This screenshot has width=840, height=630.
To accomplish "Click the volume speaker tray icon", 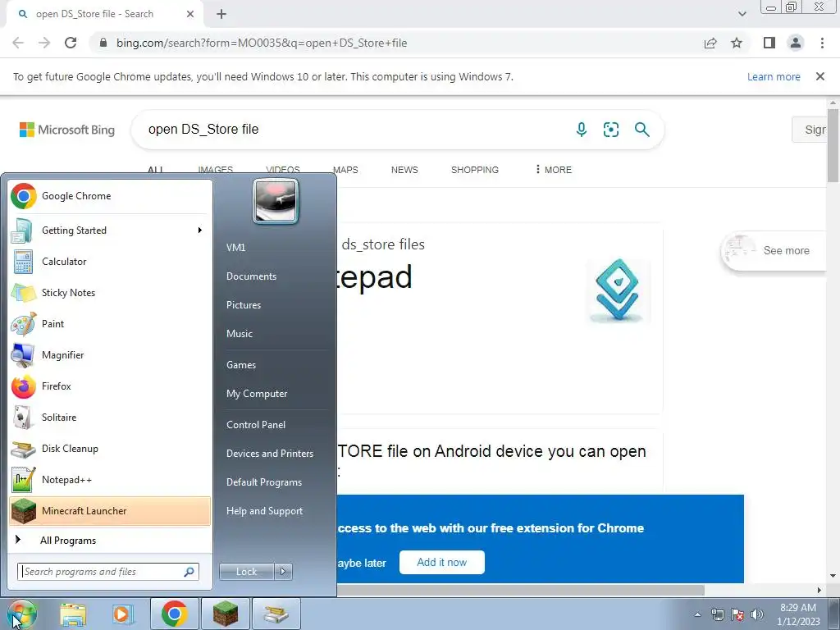I will click(x=757, y=614).
